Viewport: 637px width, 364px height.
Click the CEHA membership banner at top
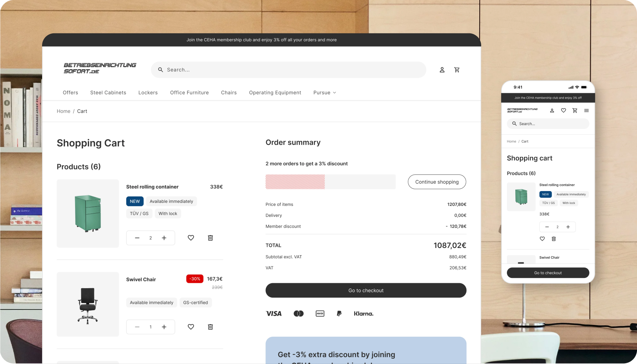pos(262,40)
